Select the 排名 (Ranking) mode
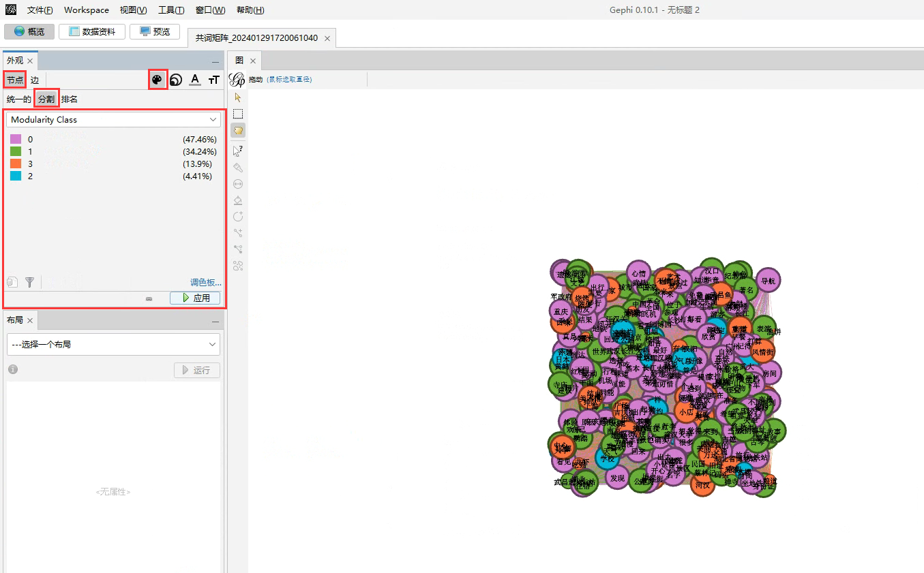This screenshot has width=924, height=573. (70, 99)
